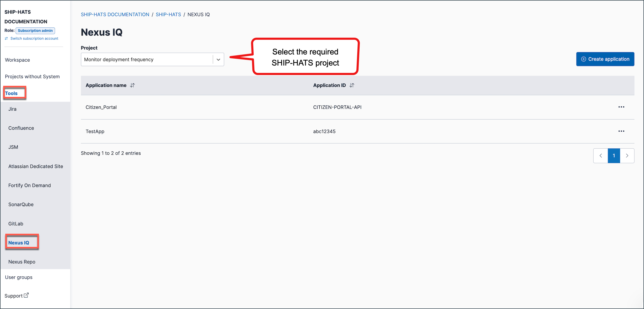Viewport: 644px width, 309px height.
Task: Open Monitor deployment frequency project selector
Action: pos(152,59)
